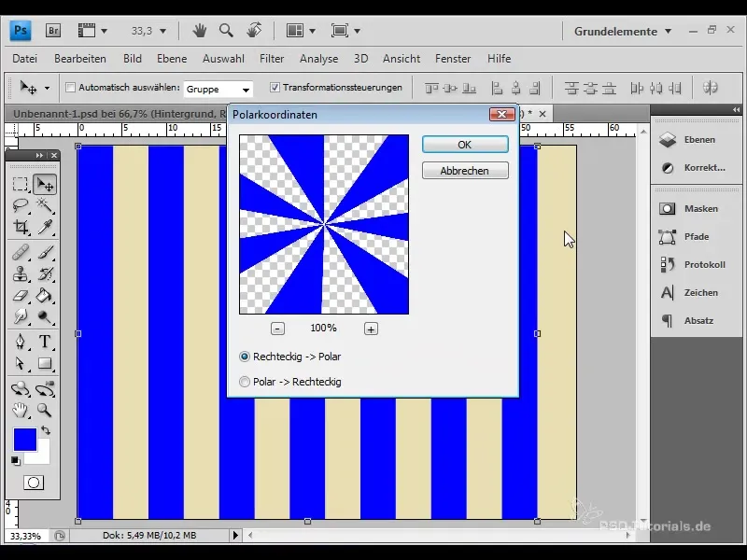This screenshot has width=747, height=560.
Task: Expand the toolbox to two columns
Action: (x=39, y=155)
